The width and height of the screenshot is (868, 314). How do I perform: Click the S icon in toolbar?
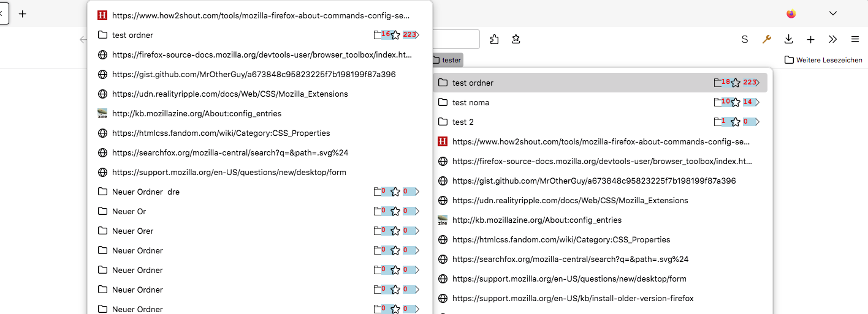(x=745, y=39)
